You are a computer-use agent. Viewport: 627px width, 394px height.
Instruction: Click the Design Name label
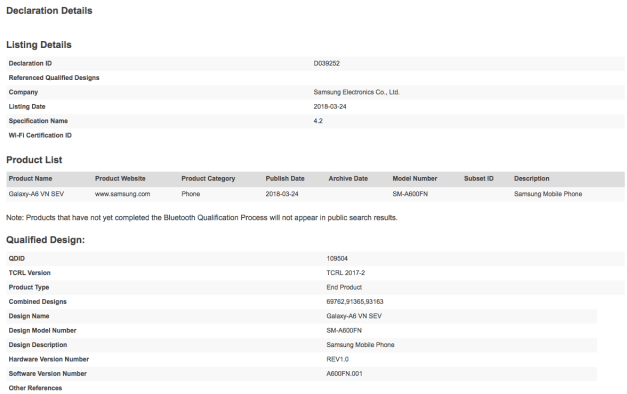click(28, 316)
